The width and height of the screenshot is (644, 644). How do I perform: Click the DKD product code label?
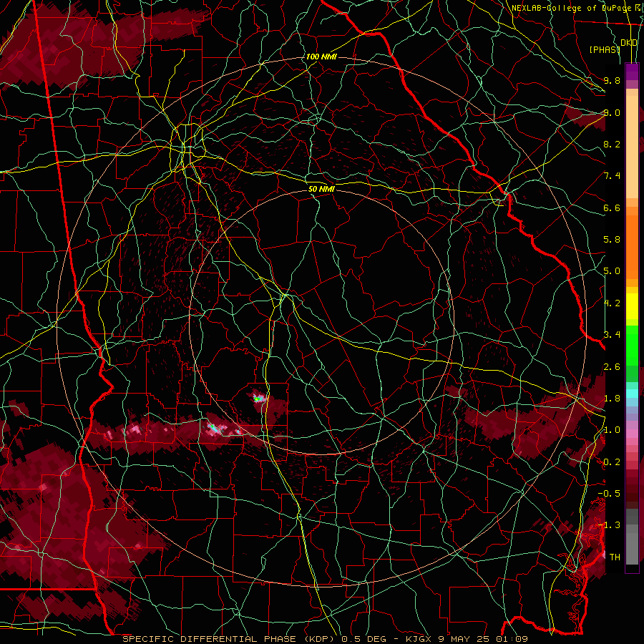[x=628, y=43]
